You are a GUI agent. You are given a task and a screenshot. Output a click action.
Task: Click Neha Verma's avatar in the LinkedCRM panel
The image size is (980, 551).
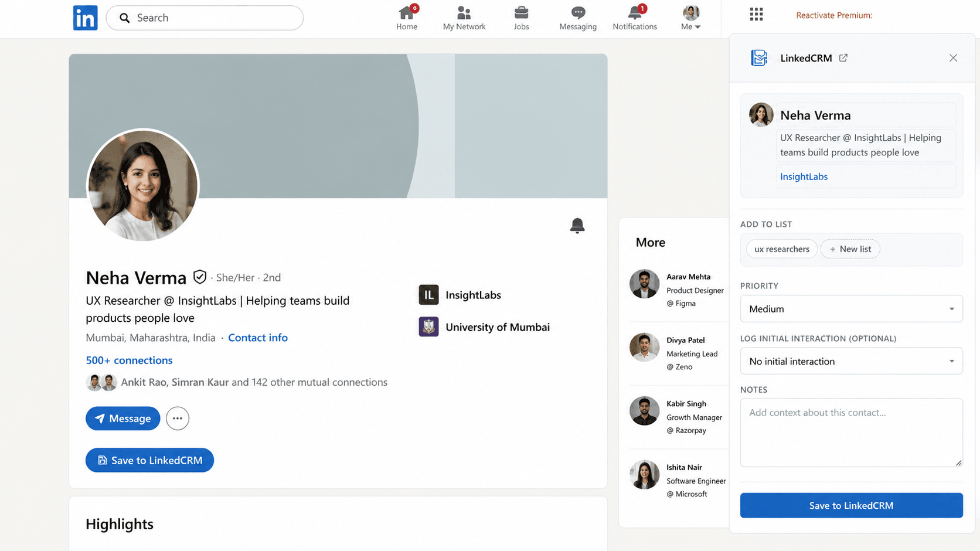[x=761, y=115]
